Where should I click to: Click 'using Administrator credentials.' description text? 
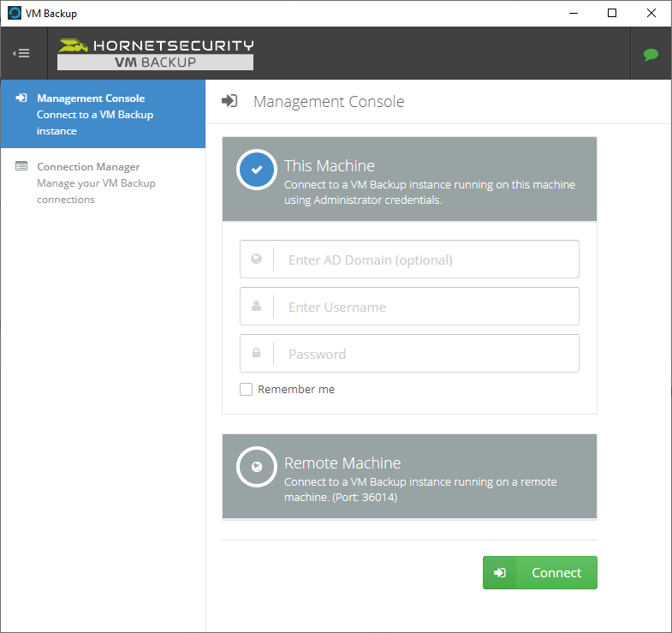coord(363,200)
